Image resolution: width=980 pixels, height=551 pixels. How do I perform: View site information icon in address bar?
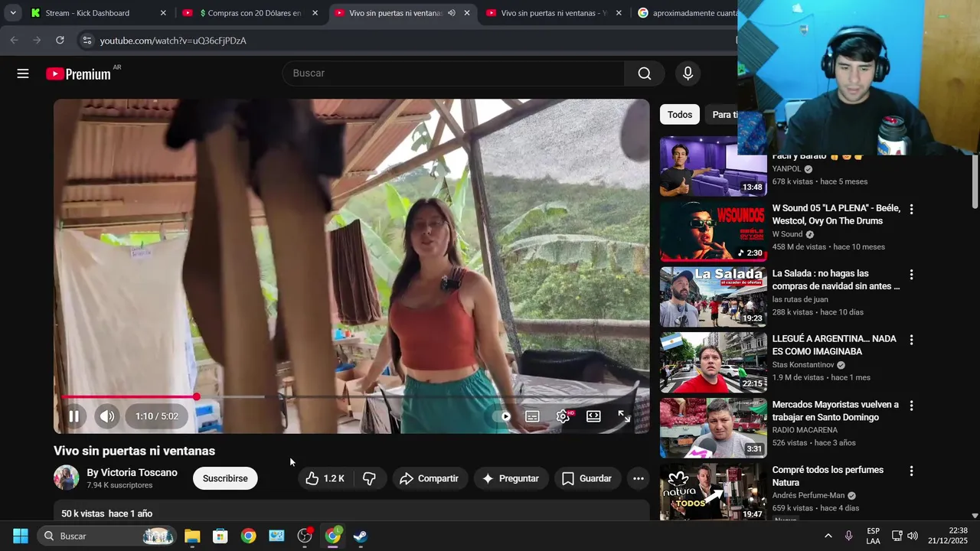pos(87,41)
